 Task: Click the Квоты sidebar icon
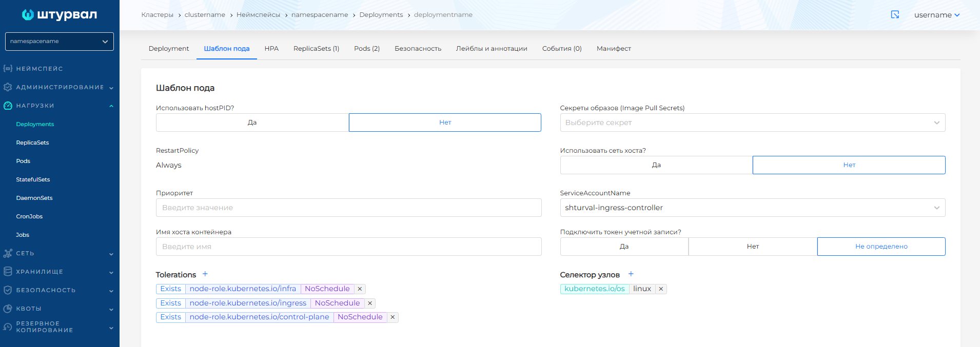8,309
